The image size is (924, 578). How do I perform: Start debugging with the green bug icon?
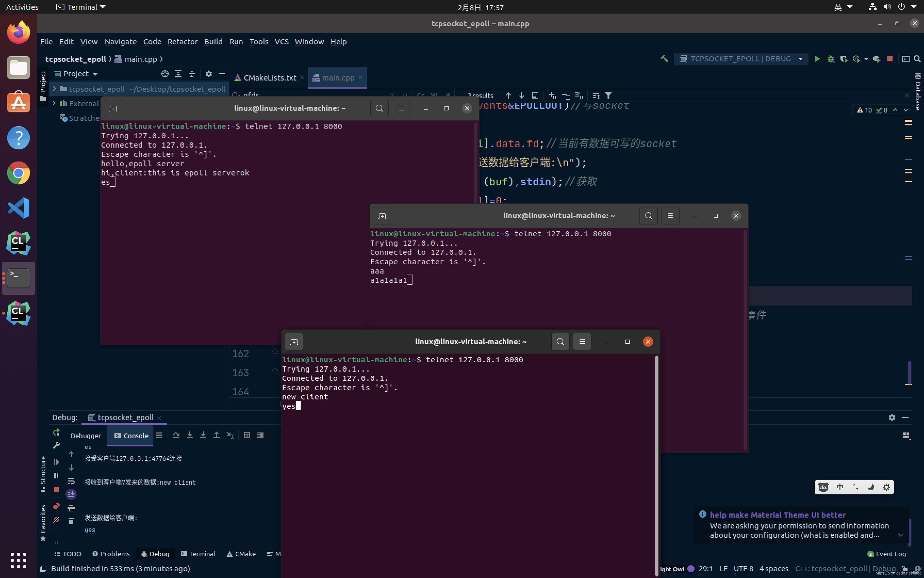[830, 59]
